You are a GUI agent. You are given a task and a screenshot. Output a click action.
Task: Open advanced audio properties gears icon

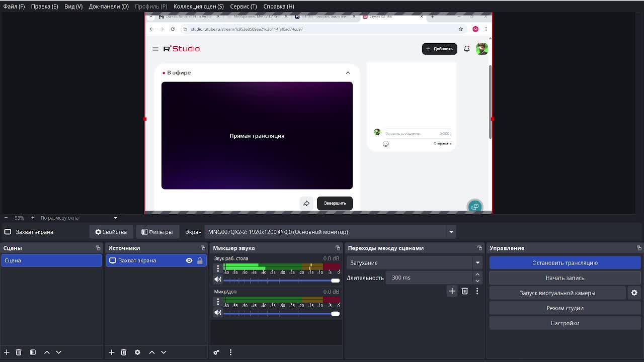coord(216,352)
